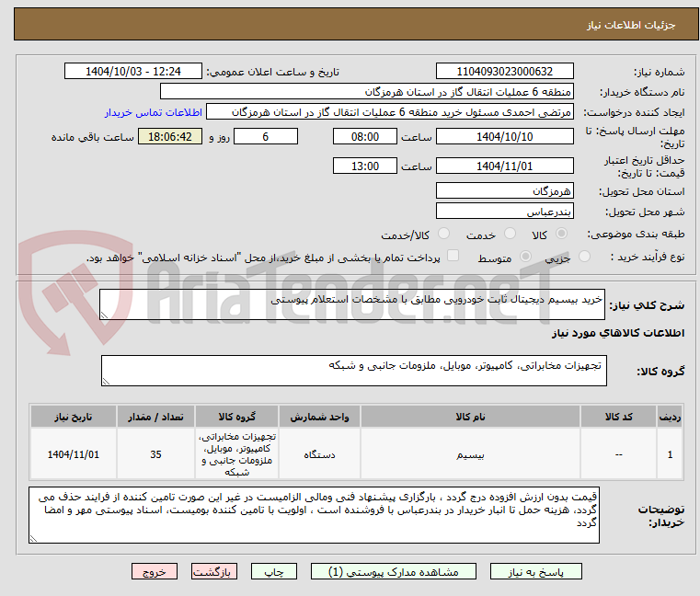
Task: Click the response deadline date 1404/10/10
Action: click(x=504, y=137)
